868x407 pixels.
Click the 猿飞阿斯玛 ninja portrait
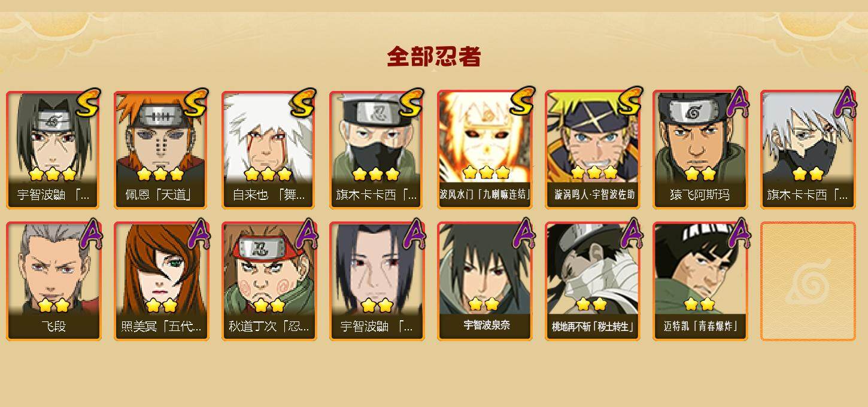point(700,136)
